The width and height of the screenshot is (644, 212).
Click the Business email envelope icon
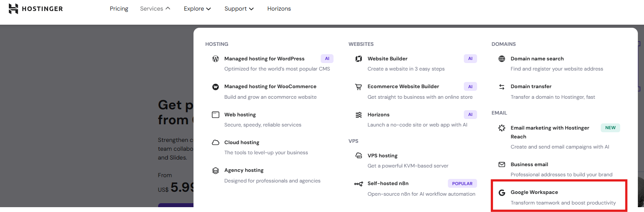[x=502, y=164]
